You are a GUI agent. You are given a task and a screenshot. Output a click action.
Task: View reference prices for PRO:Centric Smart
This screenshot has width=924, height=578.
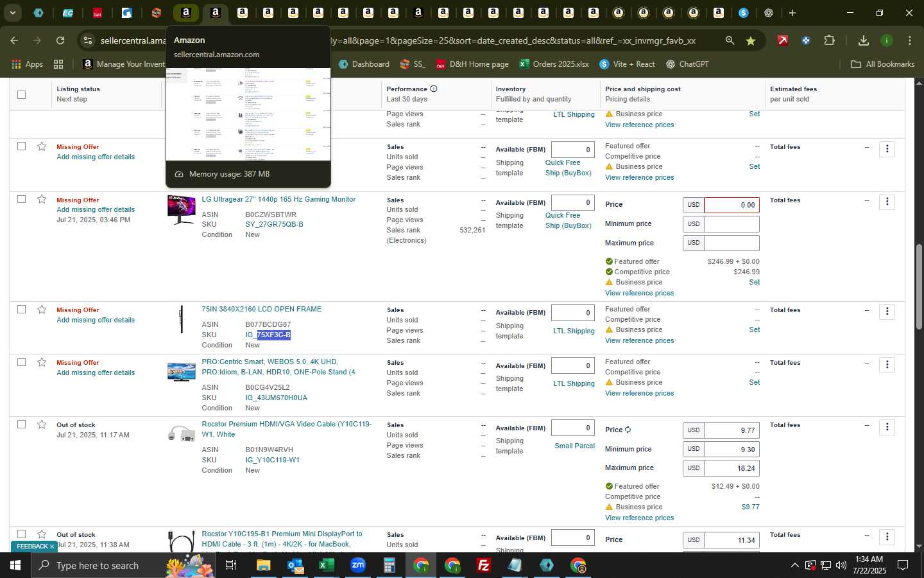click(639, 393)
